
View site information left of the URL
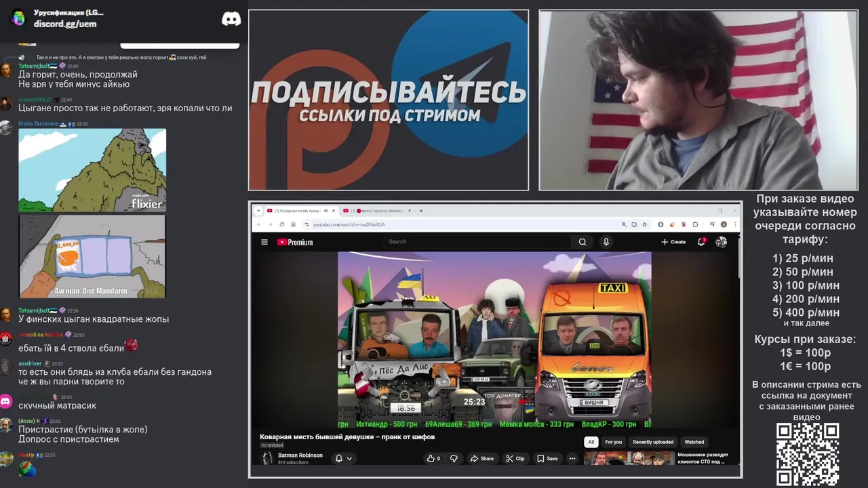pos(307,224)
